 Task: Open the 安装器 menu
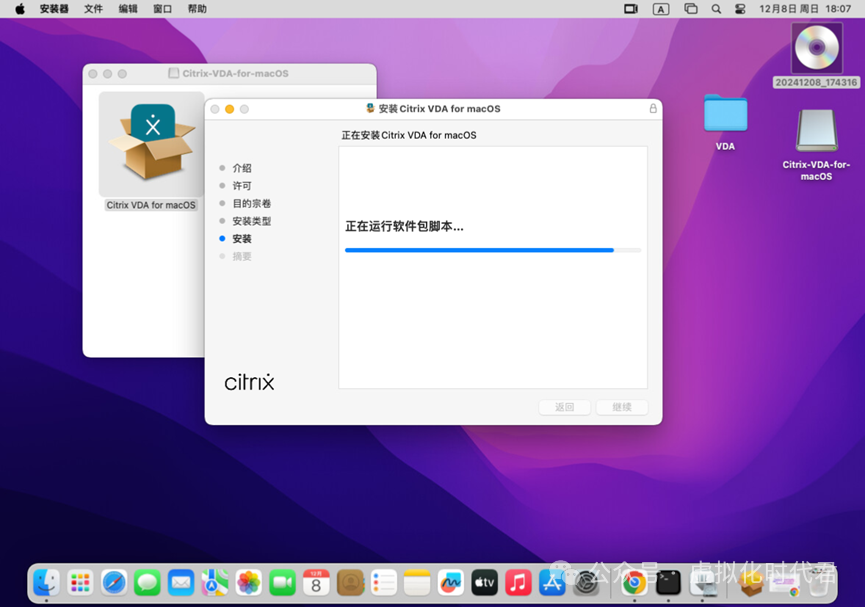(54, 9)
